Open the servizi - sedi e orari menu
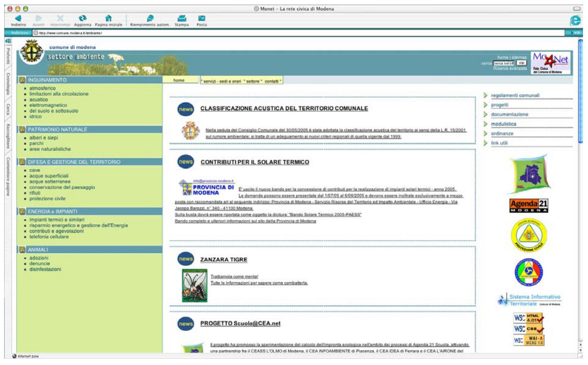The height and width of the screenshot is (365, 588). pyautogui.click(x=222, y=81)
